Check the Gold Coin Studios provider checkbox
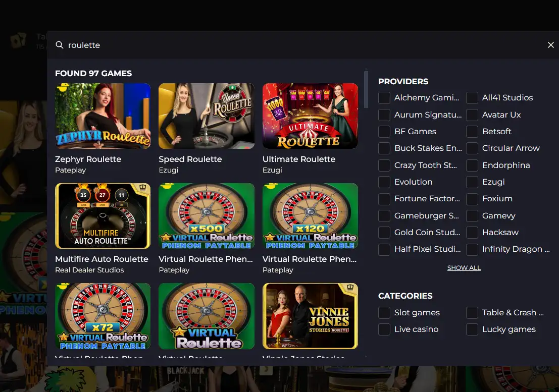Image resolution: width=559 pixels, height=392 pixels. pos(384,233)
